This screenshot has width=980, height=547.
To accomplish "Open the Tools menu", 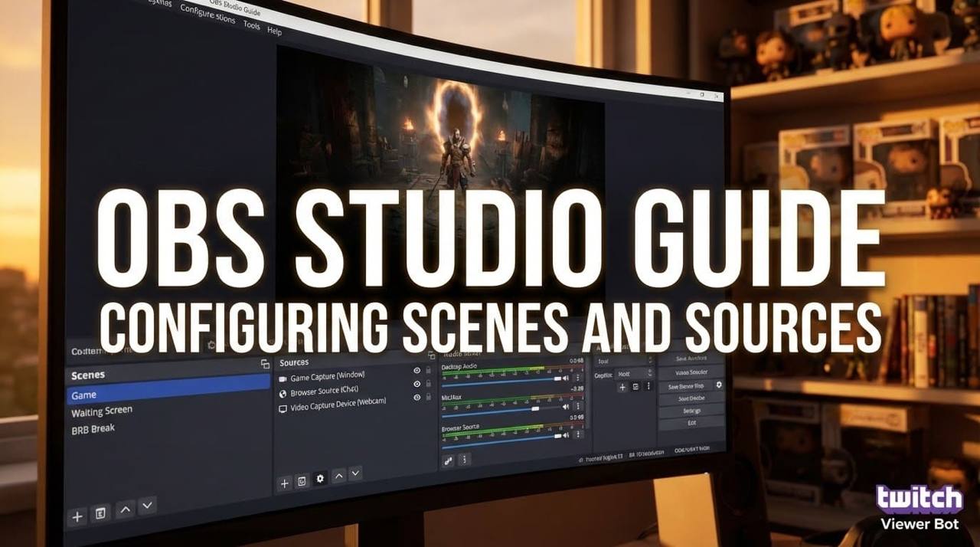I will pyautogui.click(x=251, y=25).
